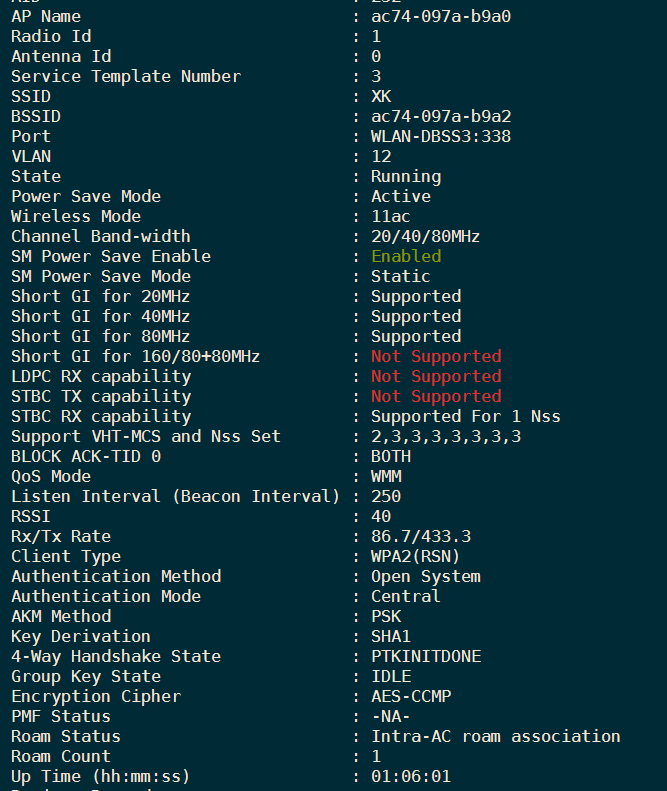Click the Intra-AC roam association text
Screen dimensions: 667x791
pyautogui.click(x=496, y=736)
